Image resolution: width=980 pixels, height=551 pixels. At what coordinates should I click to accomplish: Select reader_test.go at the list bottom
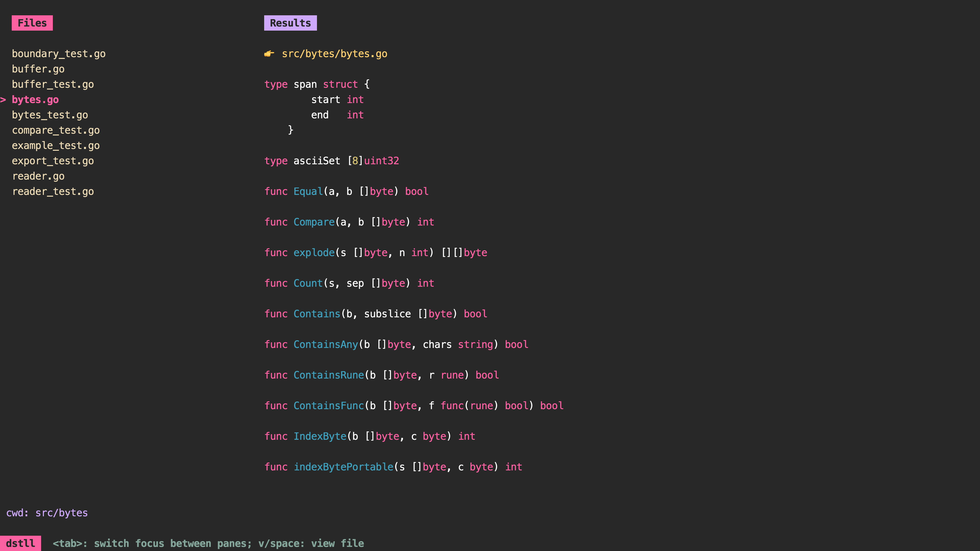(53, 191)
